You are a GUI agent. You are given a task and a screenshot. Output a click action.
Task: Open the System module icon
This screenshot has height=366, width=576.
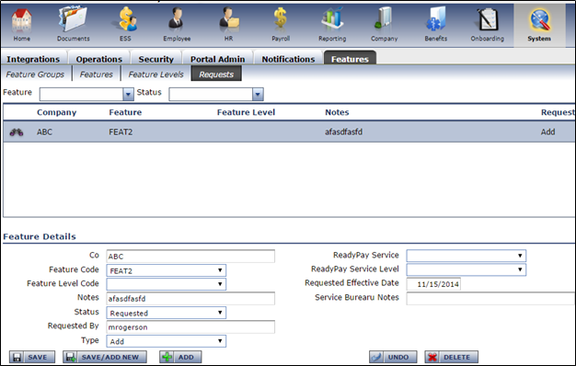[x=539, y=25]
